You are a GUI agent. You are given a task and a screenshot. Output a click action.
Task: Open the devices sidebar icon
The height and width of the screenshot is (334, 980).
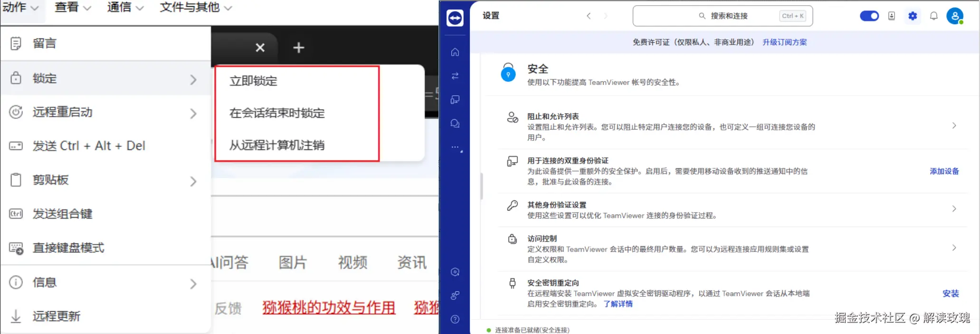tap(455, 100)
